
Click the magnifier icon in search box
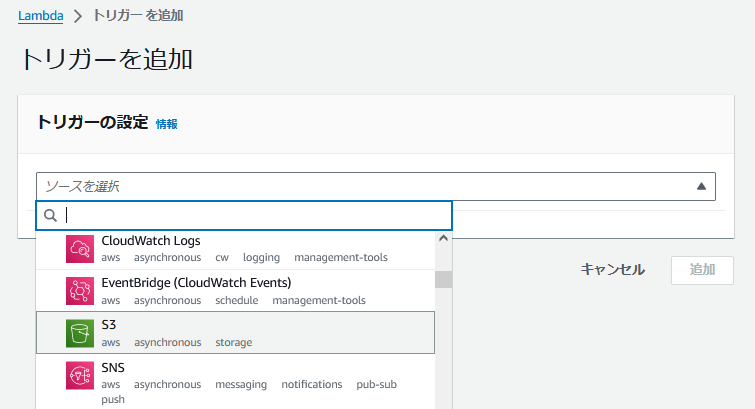pyautogui.click(x=51, y=215)
